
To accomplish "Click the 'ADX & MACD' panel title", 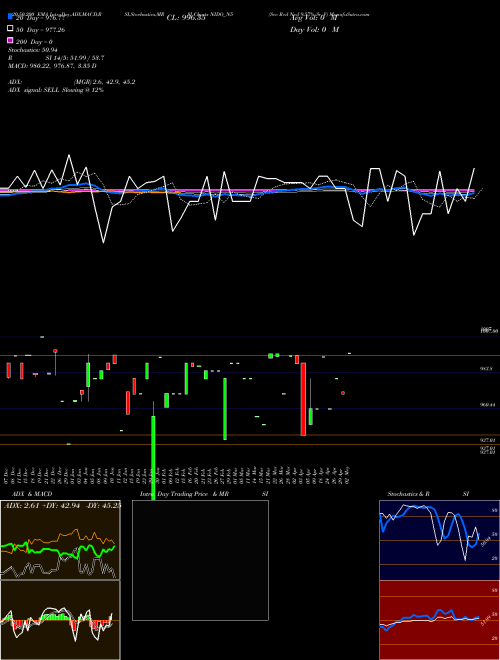I will click(x=32, y=494).
